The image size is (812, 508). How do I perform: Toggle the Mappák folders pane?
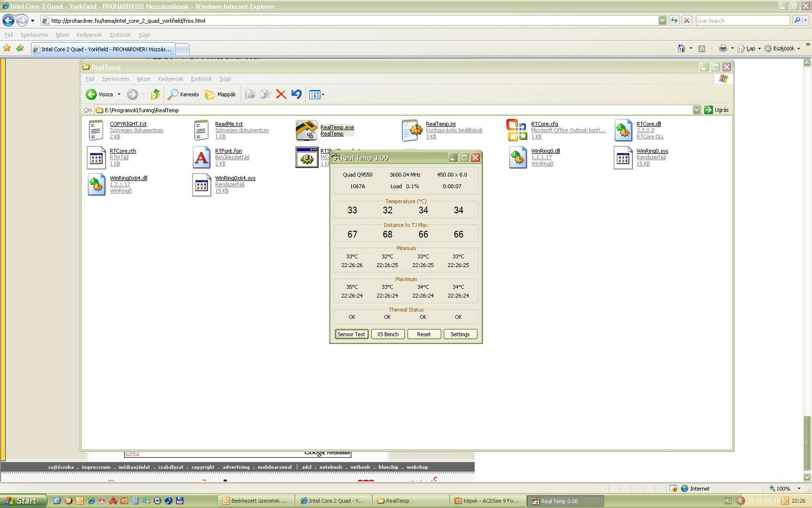tap(221, 94)
